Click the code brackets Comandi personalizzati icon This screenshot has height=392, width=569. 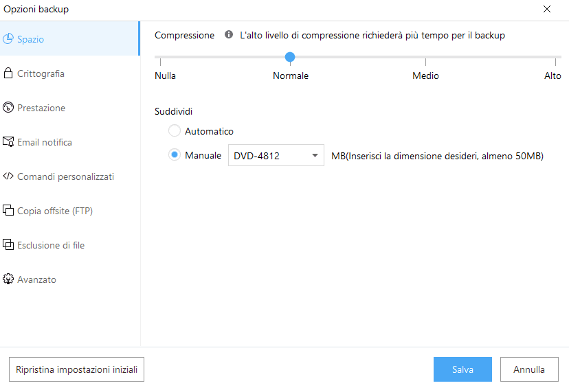pyautogui.click(x=8, y=176)
